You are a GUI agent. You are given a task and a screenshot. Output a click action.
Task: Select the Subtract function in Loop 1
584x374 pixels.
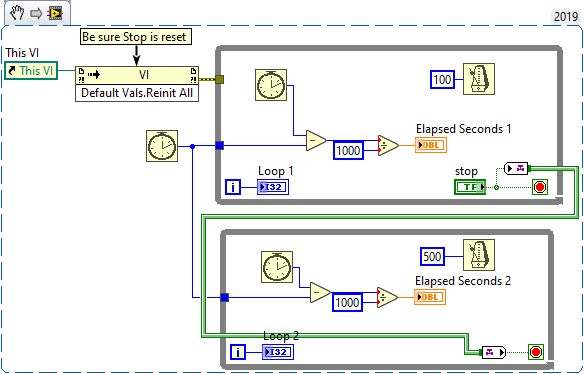pyautogui.click(x=316, y=140)
